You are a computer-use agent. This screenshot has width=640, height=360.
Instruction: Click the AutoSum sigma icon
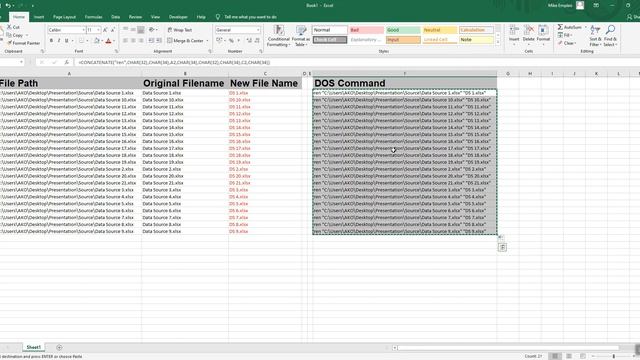560,27
